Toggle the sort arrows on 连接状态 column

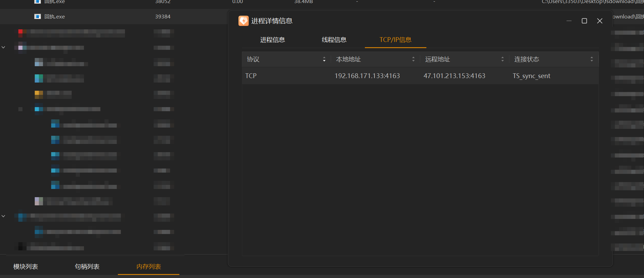coord(592,59)
